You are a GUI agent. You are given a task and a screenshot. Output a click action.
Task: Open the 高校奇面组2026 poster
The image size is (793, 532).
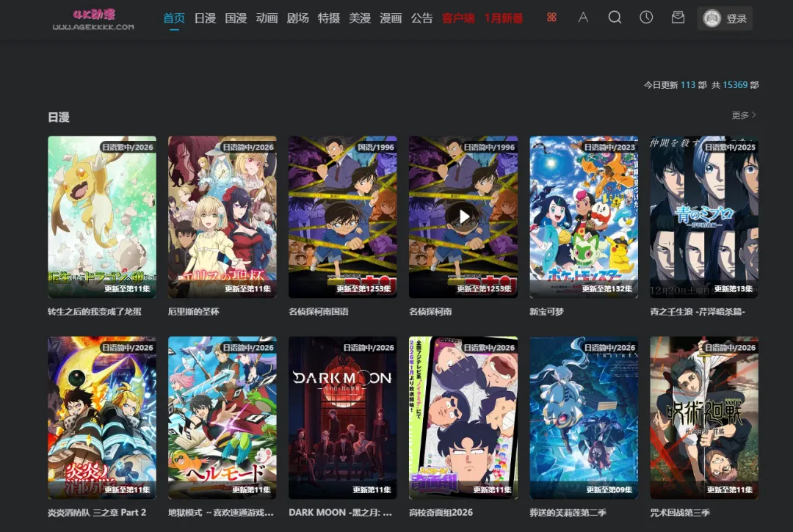click(x=463, y=418)
